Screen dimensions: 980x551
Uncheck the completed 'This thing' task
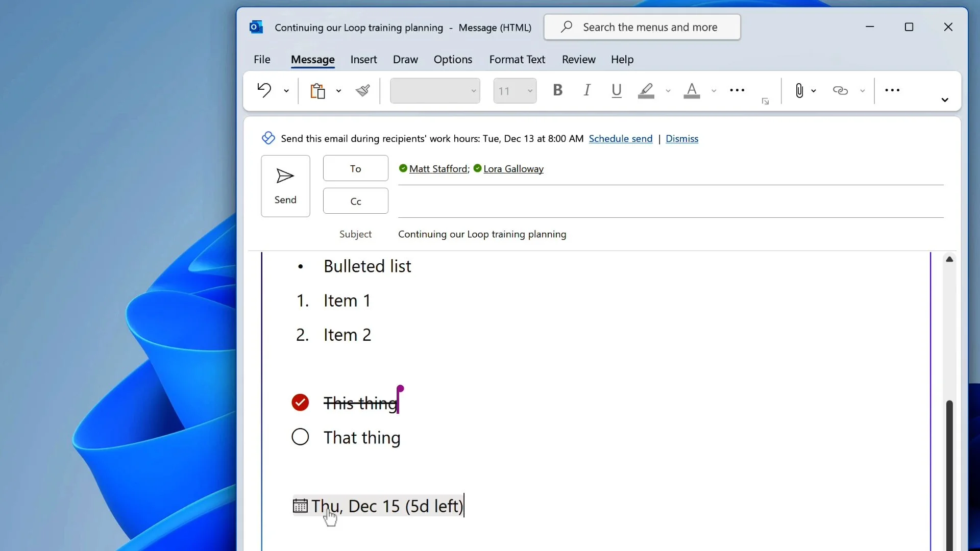coord(300,403)
